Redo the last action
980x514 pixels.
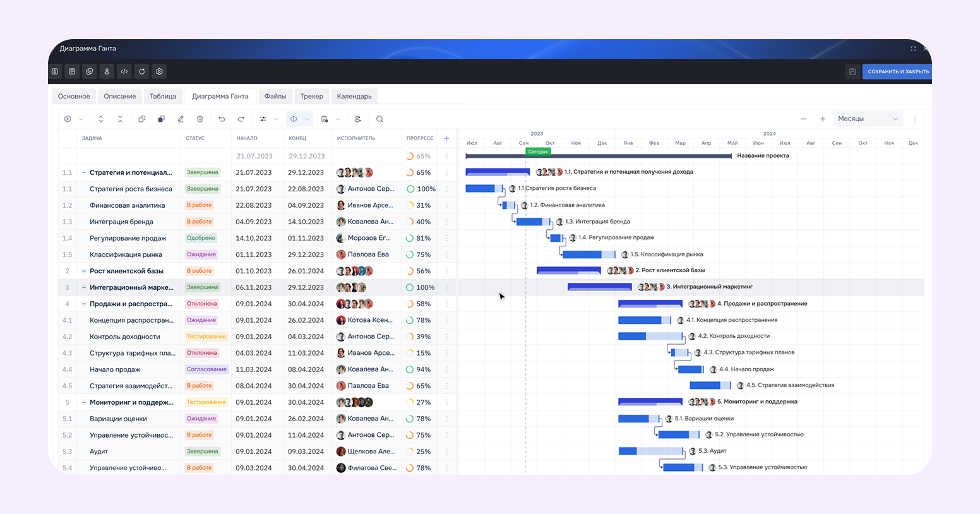[240, 119]
